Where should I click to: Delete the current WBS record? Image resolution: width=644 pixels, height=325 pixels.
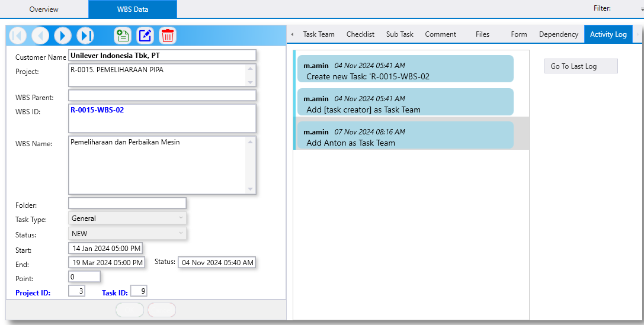pyautogui.click(x=167, y=36)
